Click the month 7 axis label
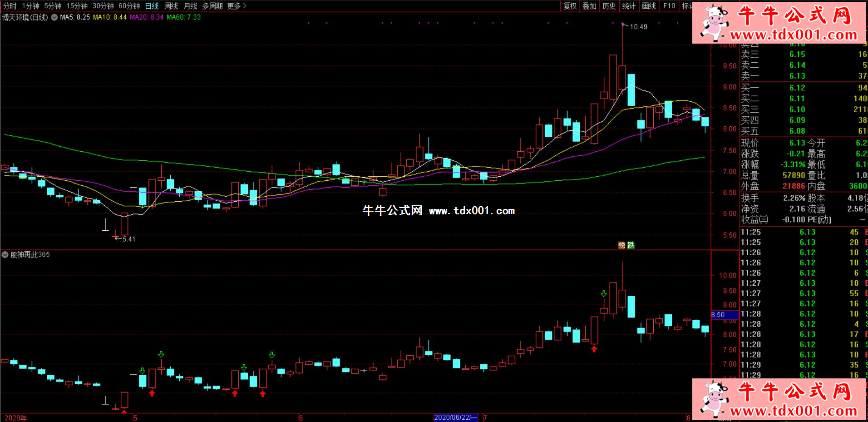The image size is (868, 422). (x=485, y=418)
